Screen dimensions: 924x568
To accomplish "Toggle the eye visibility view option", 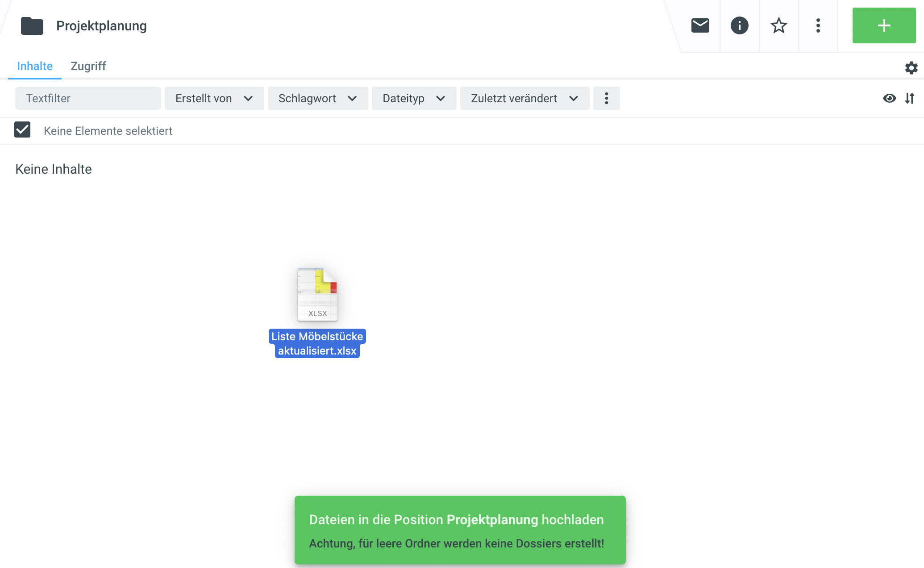I will (x=889, y=98).
